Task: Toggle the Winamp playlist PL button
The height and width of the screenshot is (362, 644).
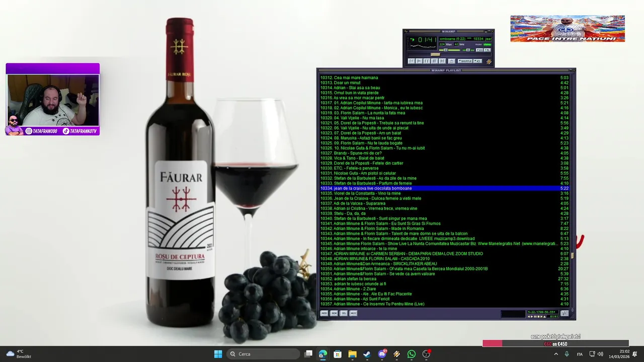Action: 488,50
